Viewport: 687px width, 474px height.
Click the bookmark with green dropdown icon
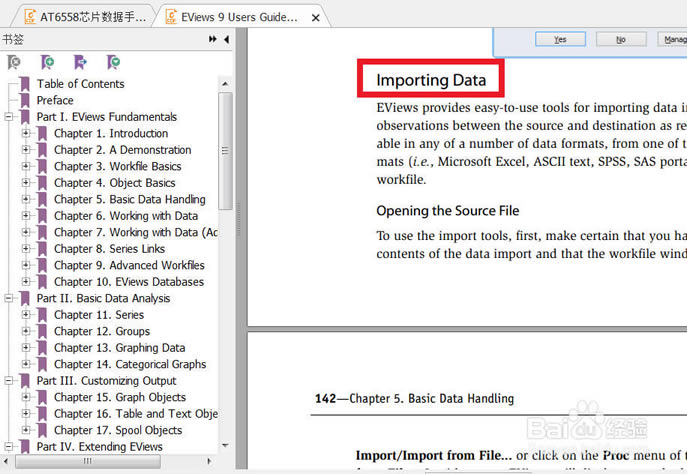pos(114,62)
